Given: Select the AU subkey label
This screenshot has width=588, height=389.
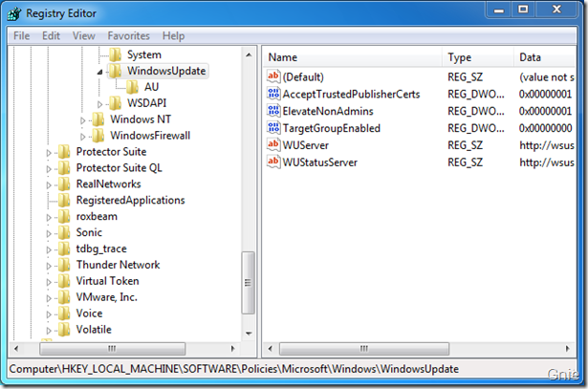Looking at the screenshot, I should coord(151,87).
